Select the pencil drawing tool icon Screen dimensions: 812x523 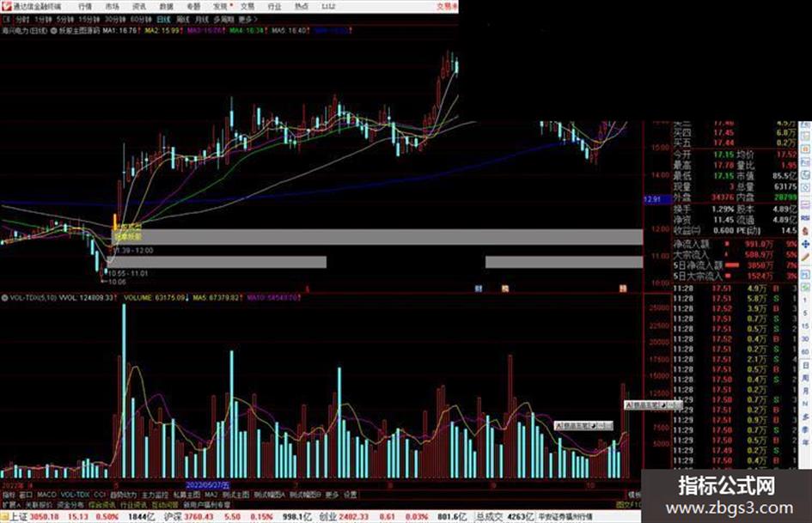[805, 258]
